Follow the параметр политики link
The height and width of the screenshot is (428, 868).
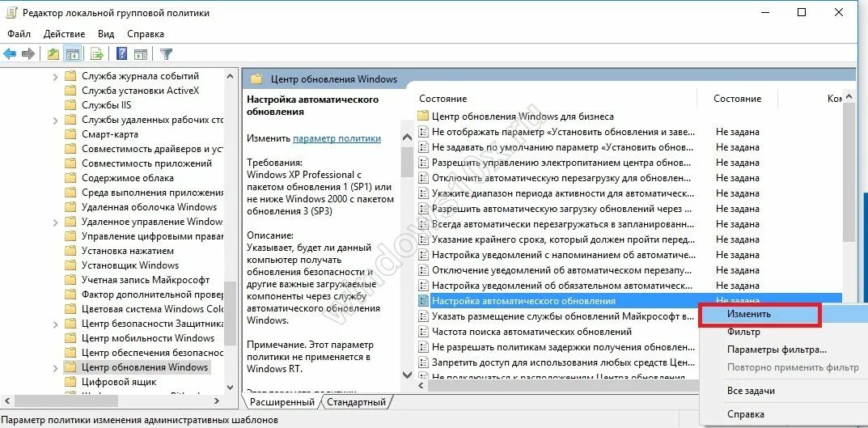[337, 138]
